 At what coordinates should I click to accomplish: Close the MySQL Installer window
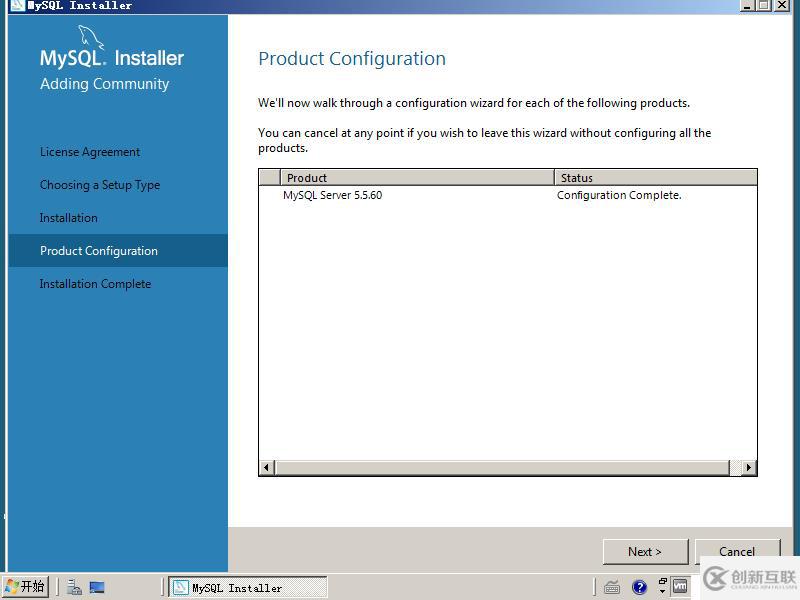pos(782,6)
